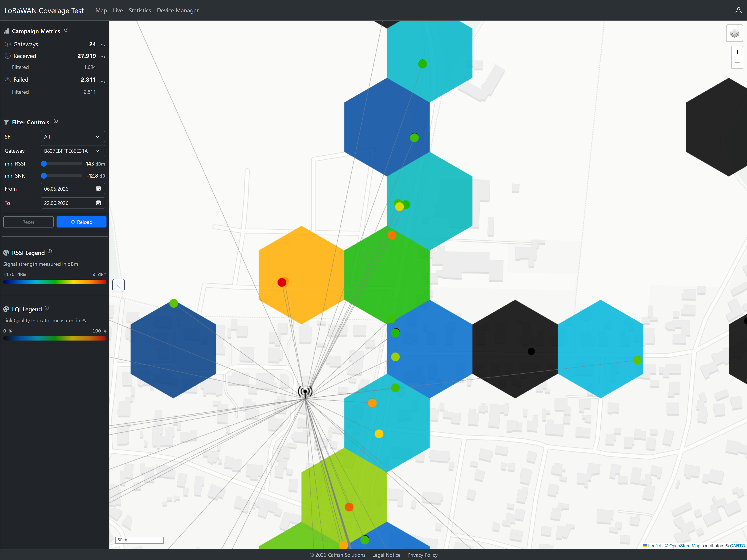This screenshot has height=560, width=747.
Task: Click the black dot in black hexagon
Action: (x=531, y=351)
